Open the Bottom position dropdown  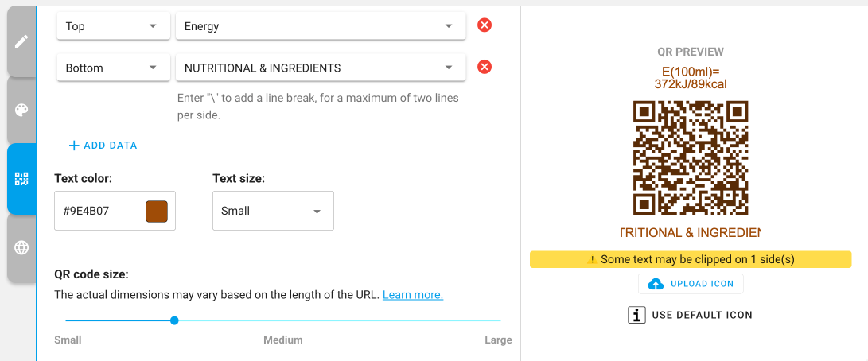point(113,68)
